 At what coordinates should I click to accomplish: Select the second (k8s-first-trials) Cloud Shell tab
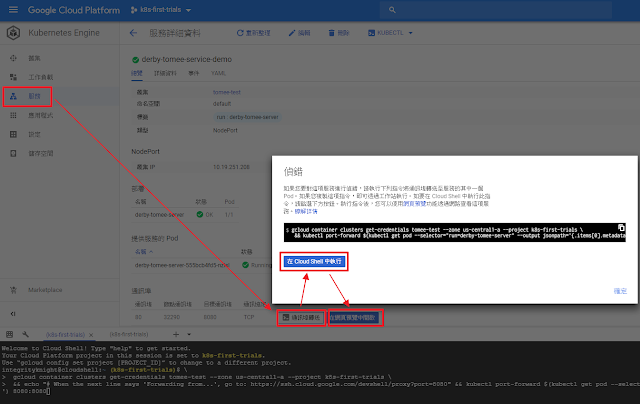click(129, 334)
